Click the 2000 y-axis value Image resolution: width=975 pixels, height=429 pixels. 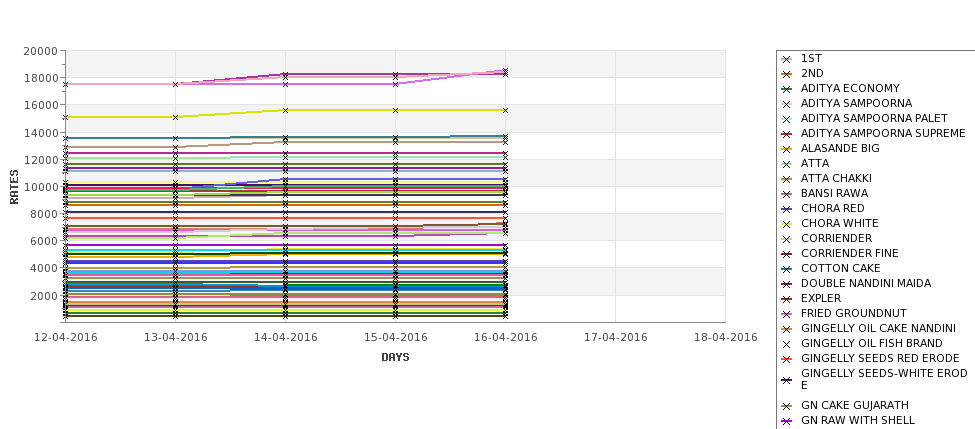44,295
